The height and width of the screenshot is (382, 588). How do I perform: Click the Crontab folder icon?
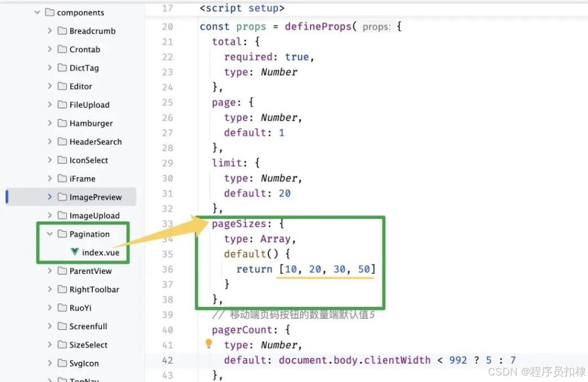click(x=62, y=49)
